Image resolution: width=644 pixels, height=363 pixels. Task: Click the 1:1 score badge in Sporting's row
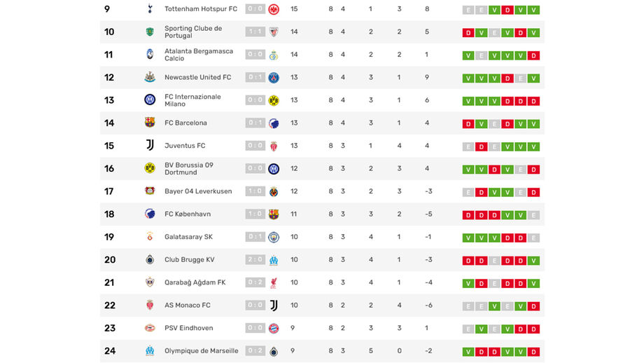(x=255, y=32)
